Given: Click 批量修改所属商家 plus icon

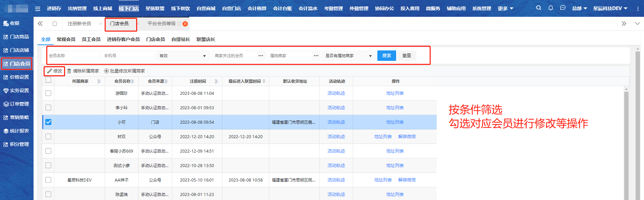Looking at the screenshot, I should [106, 71].
